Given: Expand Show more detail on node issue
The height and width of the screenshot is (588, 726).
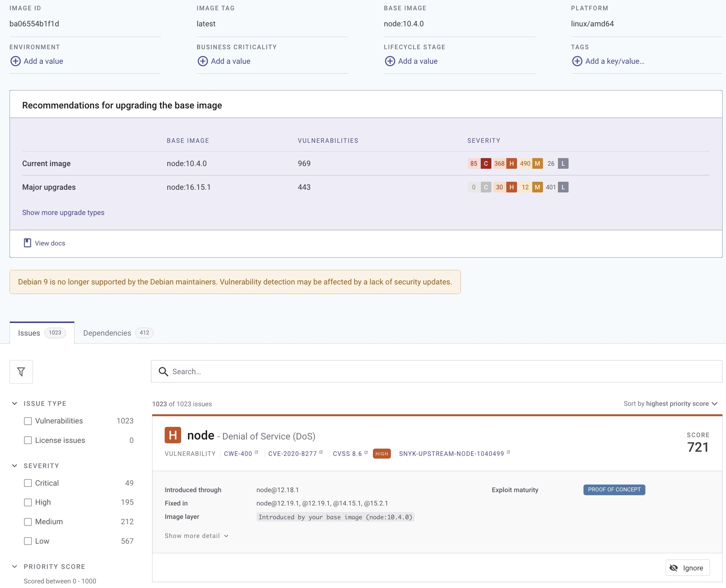Looking at the screenshot, I should pyautogui.click(x=196, y=536).
